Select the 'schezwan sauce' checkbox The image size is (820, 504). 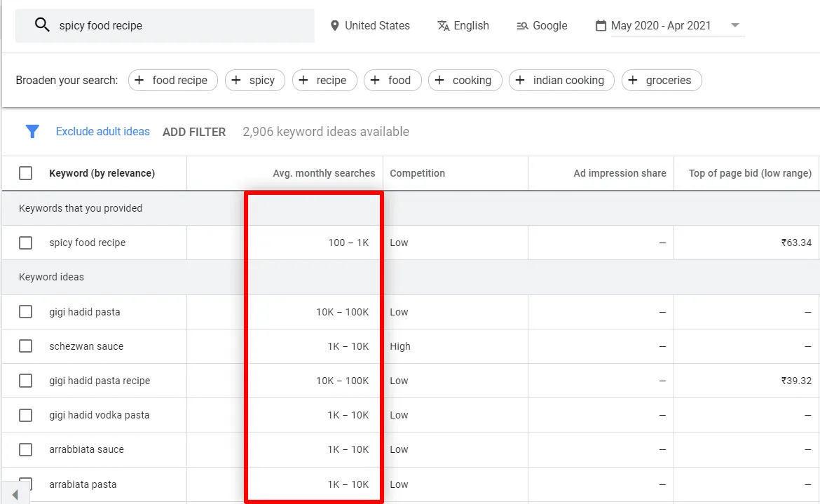point(26,346)
